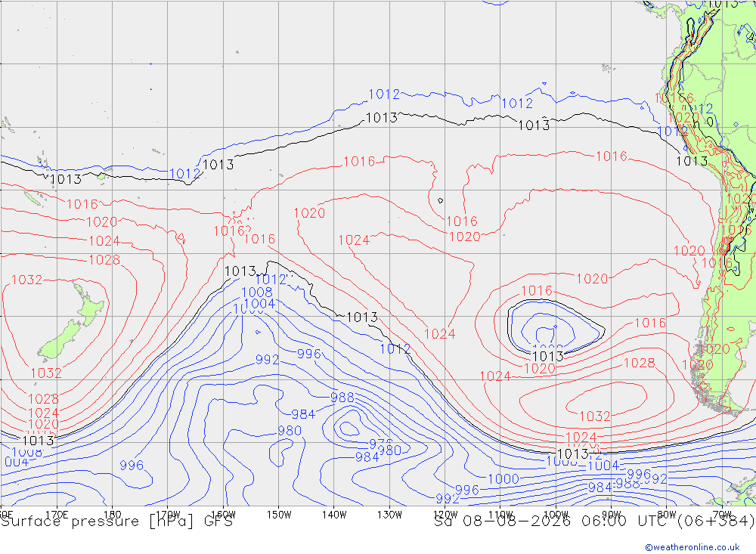Click the 1013 label at 140W near top
This screenshot has height=554, width=756.
click(x=381, y=118)
